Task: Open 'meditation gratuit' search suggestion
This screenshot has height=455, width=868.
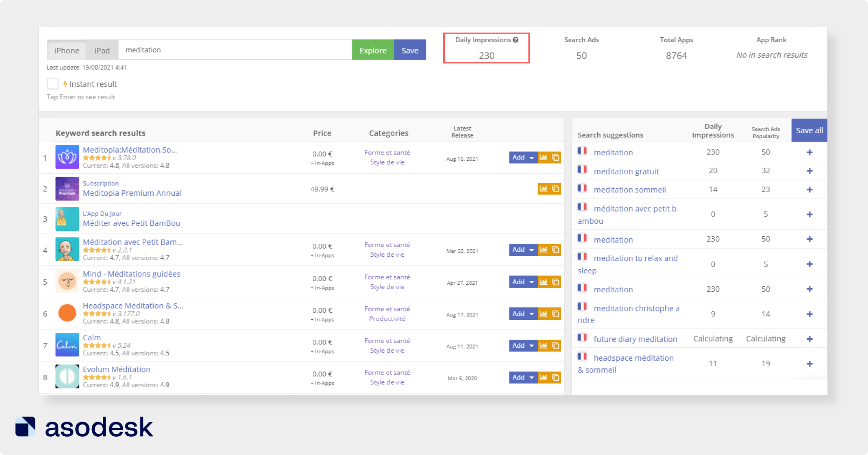Action: point(626,171)
